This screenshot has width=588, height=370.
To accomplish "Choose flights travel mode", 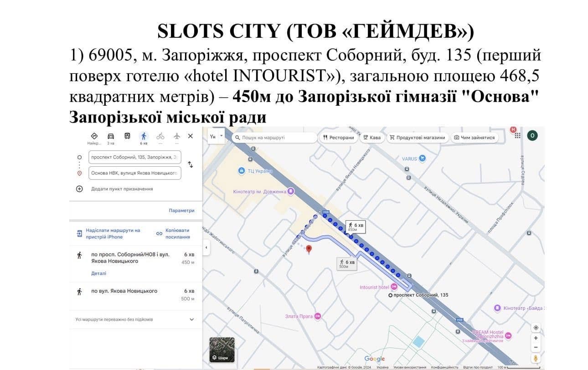I will (x=177, y=136).
